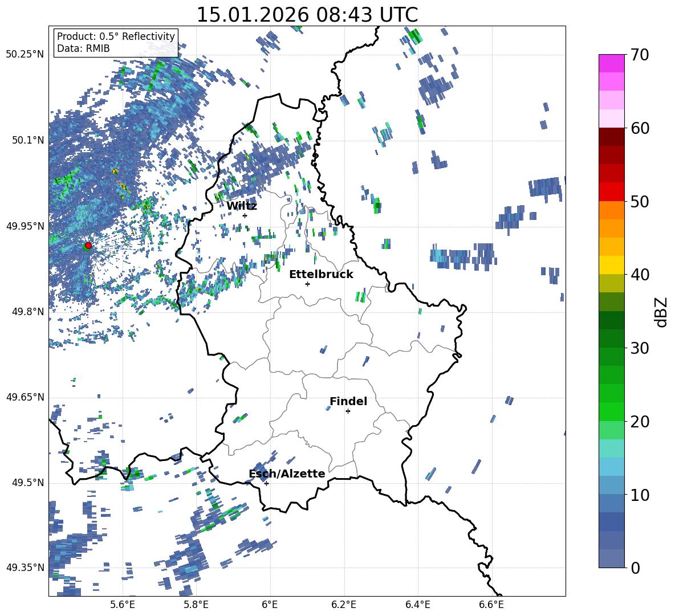Viewport: 675px width, 616px height.
Task: Click the 49.35°N latitude label
Action: coord(25,568)
